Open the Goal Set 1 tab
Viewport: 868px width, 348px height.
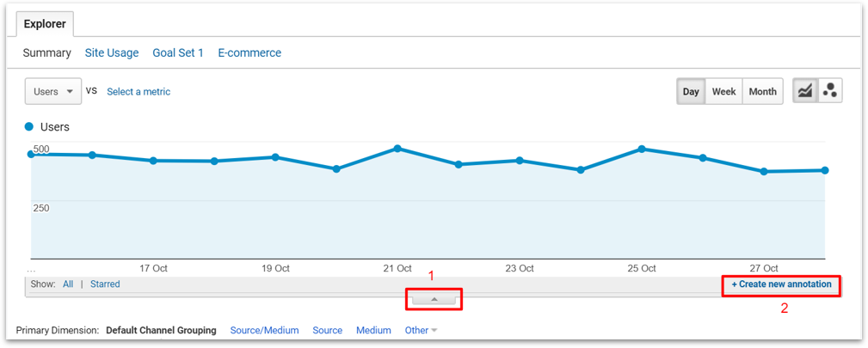pos(178,52)
